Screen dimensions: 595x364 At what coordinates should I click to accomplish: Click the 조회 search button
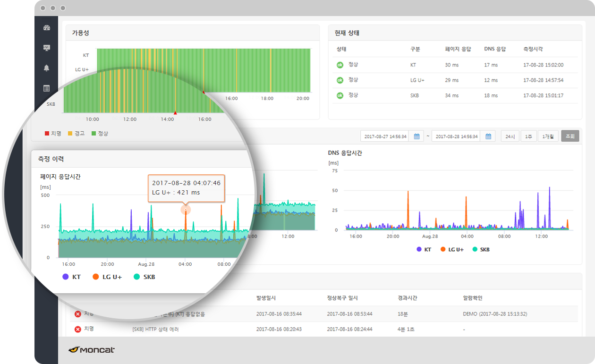(x=570, y=136)
